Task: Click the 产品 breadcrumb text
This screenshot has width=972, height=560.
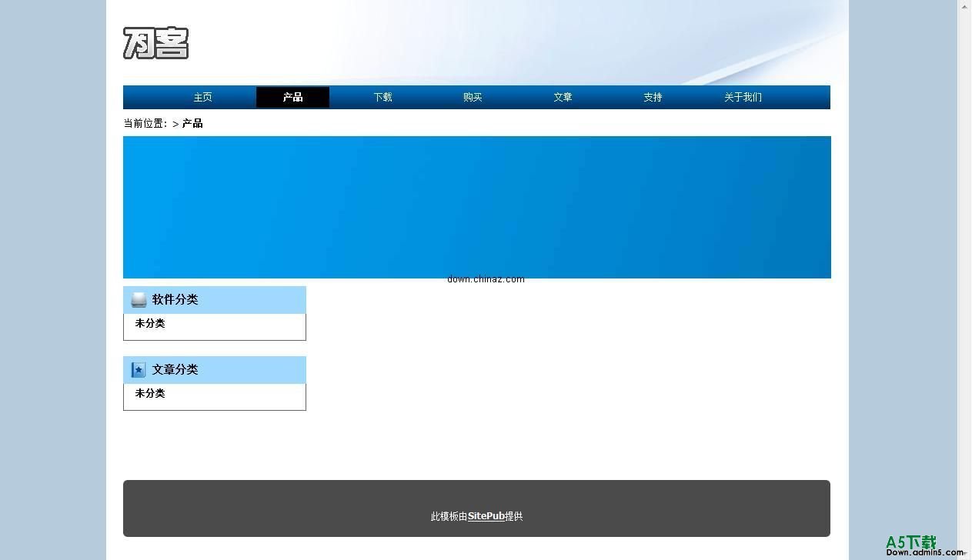Action: pyautogui.click(x=192, y=123)
